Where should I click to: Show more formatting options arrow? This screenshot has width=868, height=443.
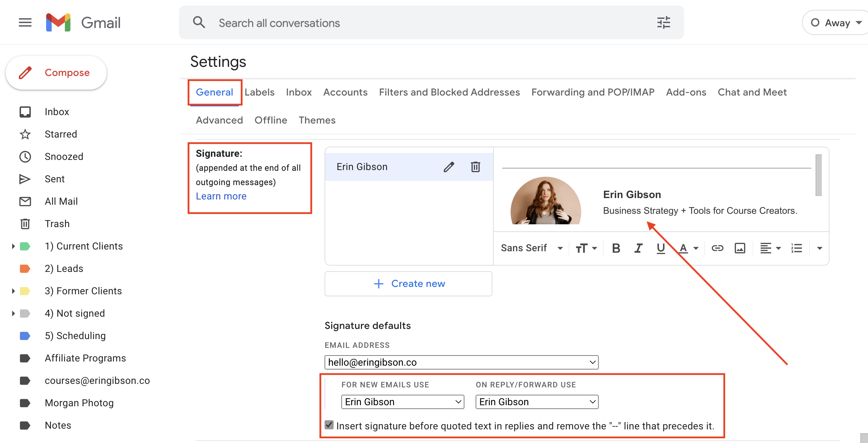coord(819,248)
